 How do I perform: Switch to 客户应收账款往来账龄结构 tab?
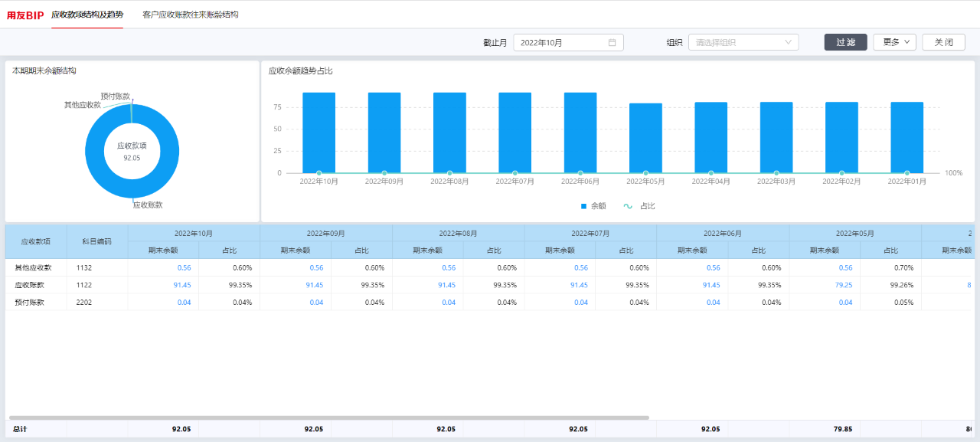pos(191,15)
